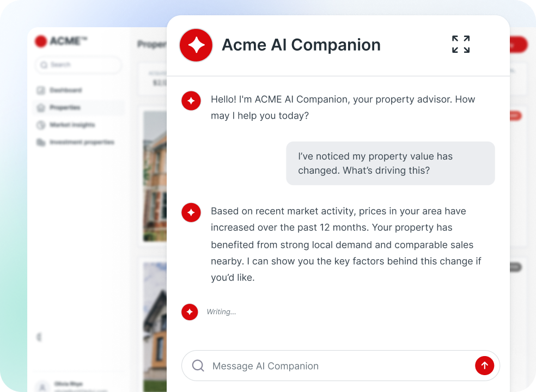Click the Market insights sidebar icon
The height and width of the screenshot is (392, 536).
(41, 125)
